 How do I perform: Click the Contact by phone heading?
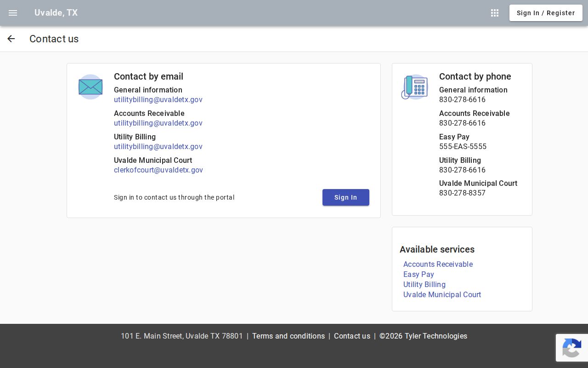point(475,76)
